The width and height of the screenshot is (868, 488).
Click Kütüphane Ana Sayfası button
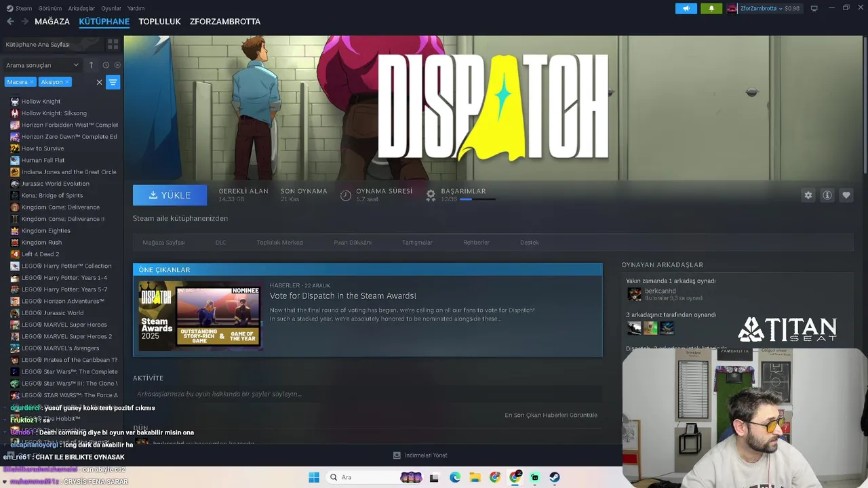point(53,44)
